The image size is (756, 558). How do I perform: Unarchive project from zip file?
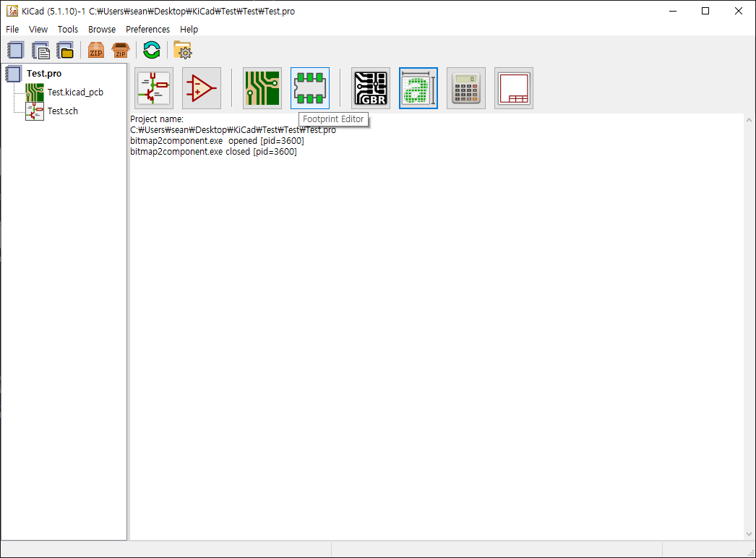coord(121,50)
